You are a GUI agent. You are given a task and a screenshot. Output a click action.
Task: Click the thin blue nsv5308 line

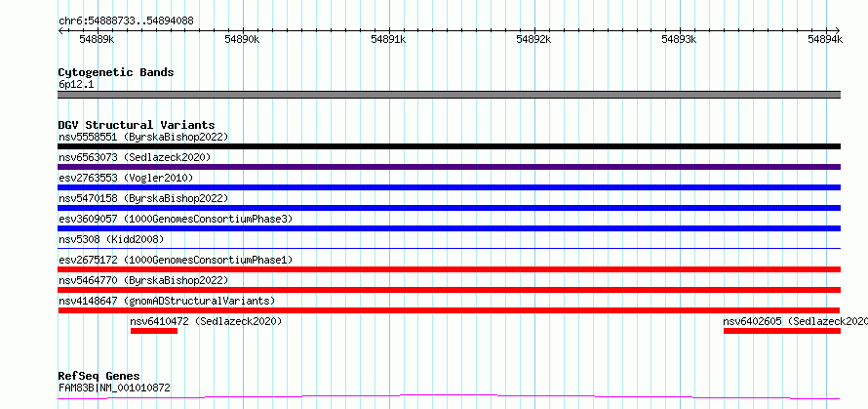click(x=449, y=249)
